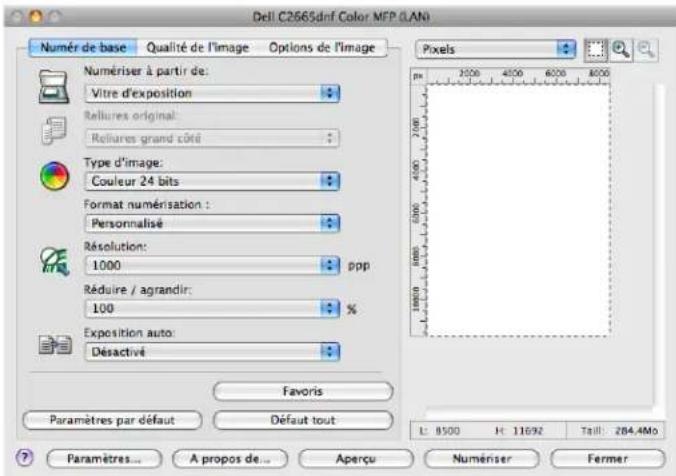Click the window minimize button

coord(35,16)
